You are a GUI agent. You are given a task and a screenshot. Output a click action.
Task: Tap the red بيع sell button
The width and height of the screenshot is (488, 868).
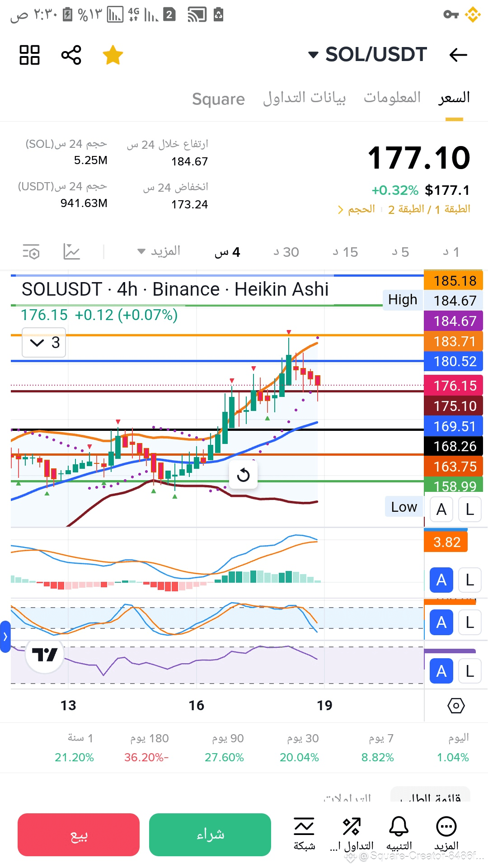pyautogui.click(x=79, y=835)
